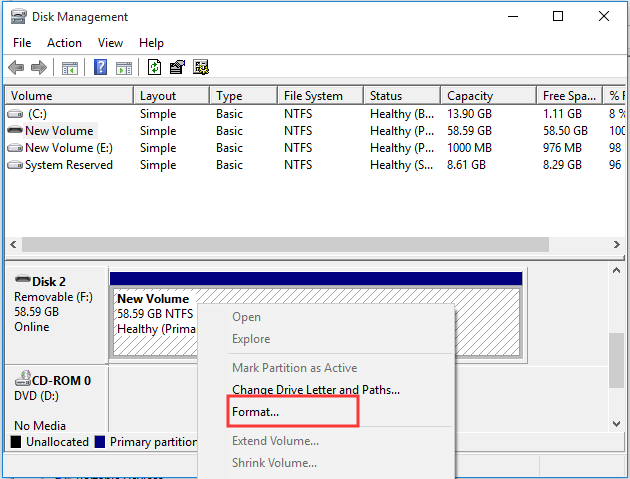Click the horizontal scrollbar right arrow

coord(617,244)
